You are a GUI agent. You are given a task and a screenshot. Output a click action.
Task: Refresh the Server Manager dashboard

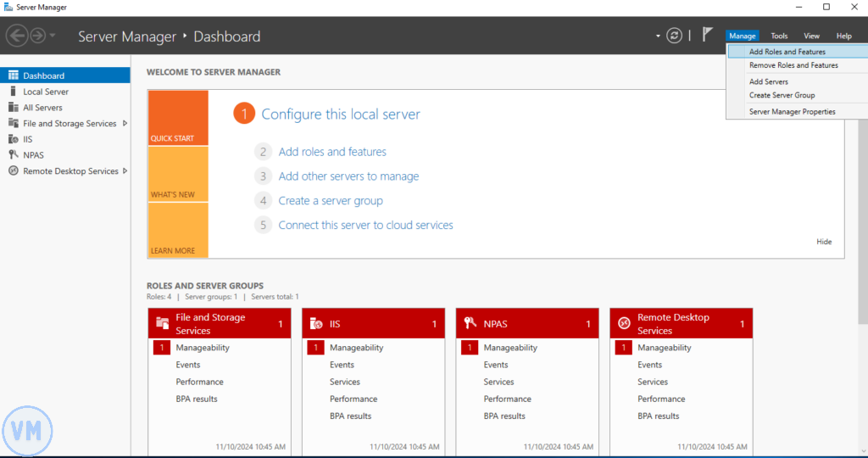coord(675,36)
